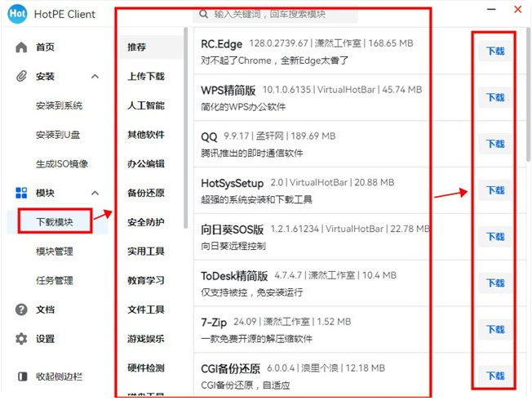The image size is (532, 401).
Task: Select the 教育学习 category
Action: click(x=146, y=280)
